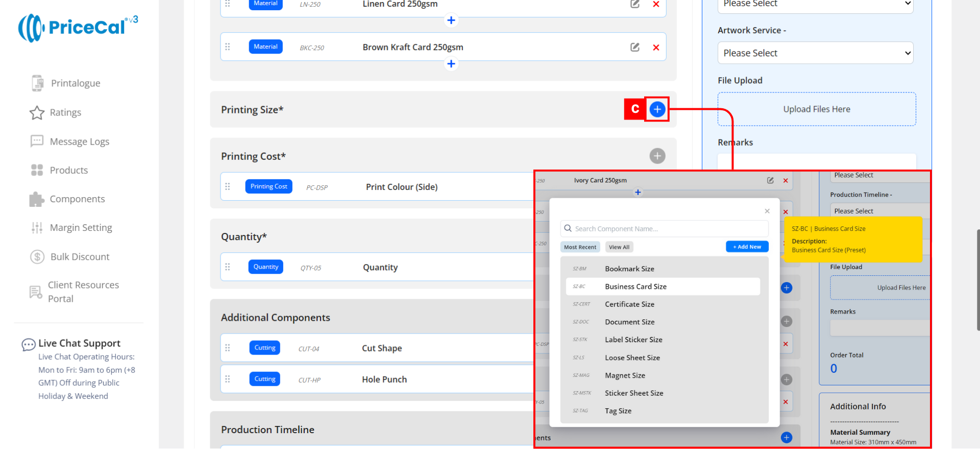Open the Ratings page

tap(65, 112)
